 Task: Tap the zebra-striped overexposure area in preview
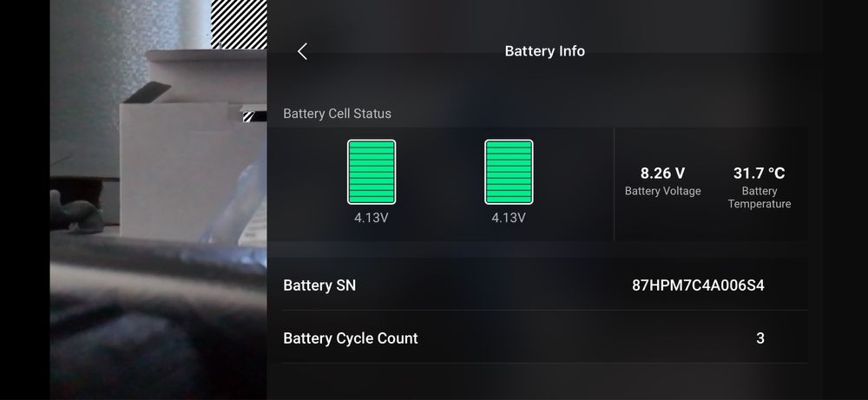[x=239, y=23]
